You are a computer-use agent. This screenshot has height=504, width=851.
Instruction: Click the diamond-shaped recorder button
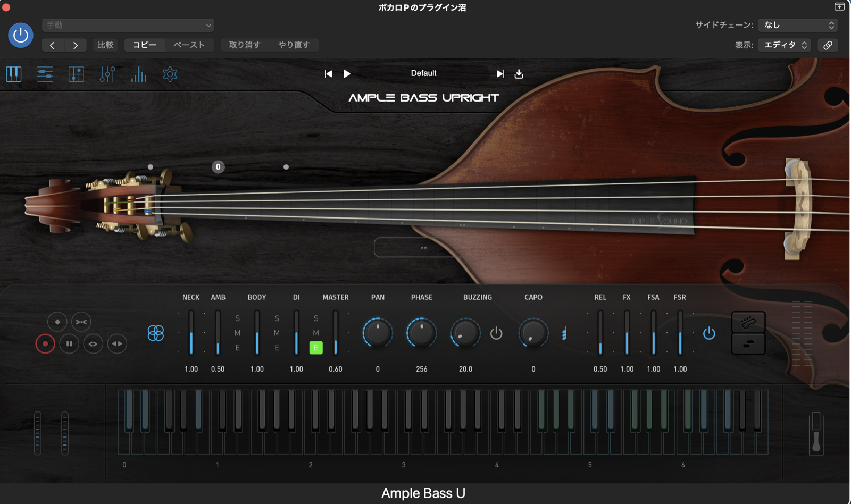click(x=57, y=322)
